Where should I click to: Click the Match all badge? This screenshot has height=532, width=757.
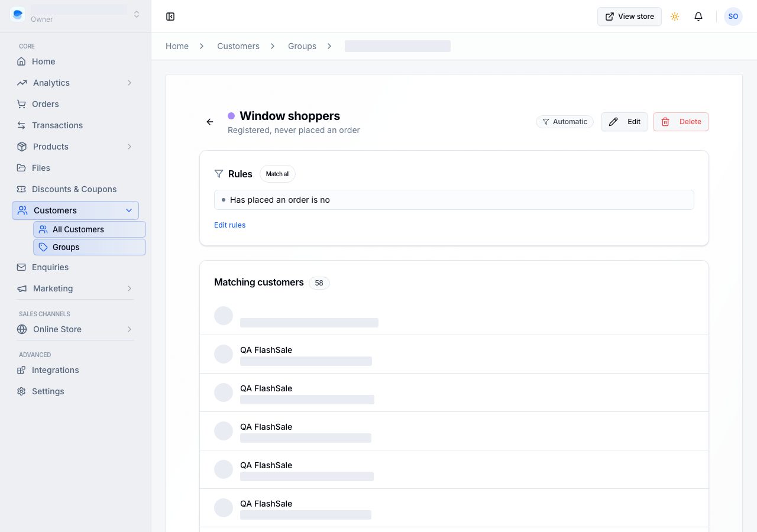277,174
